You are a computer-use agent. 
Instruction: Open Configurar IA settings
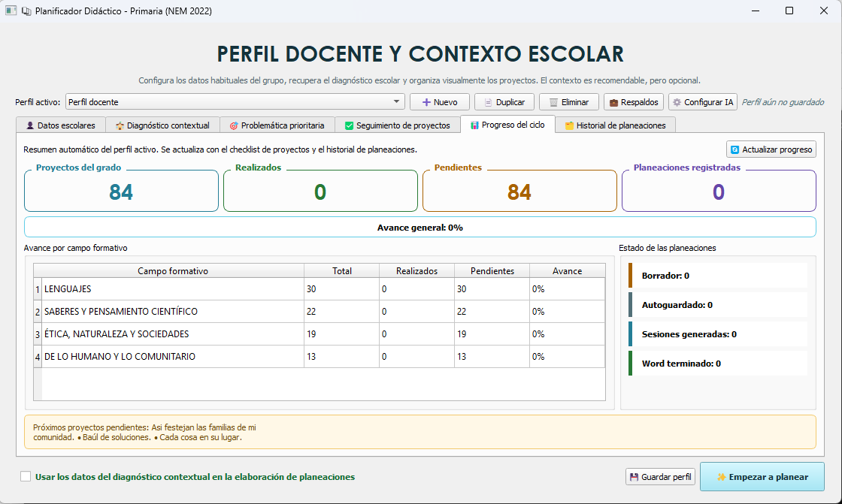click(703, 102)
